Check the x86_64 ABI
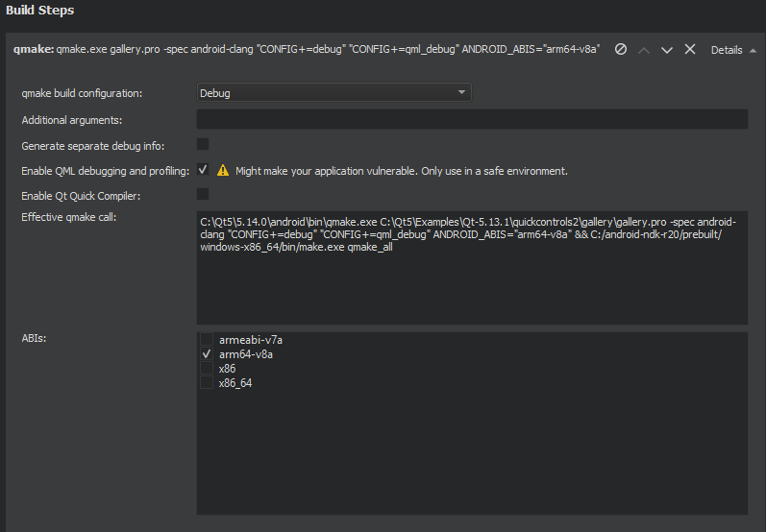766x532 pixels. (x=207, y=382)
